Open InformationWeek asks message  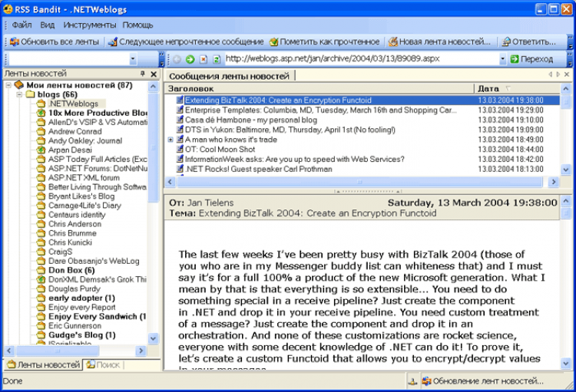pos(295,160)
